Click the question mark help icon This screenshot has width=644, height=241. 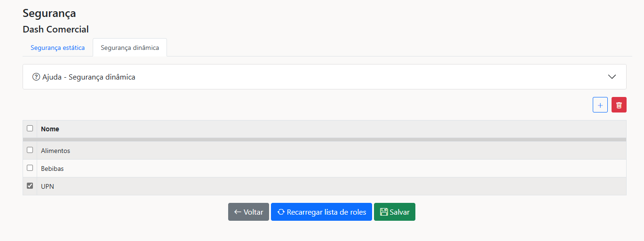coord(36,77)
